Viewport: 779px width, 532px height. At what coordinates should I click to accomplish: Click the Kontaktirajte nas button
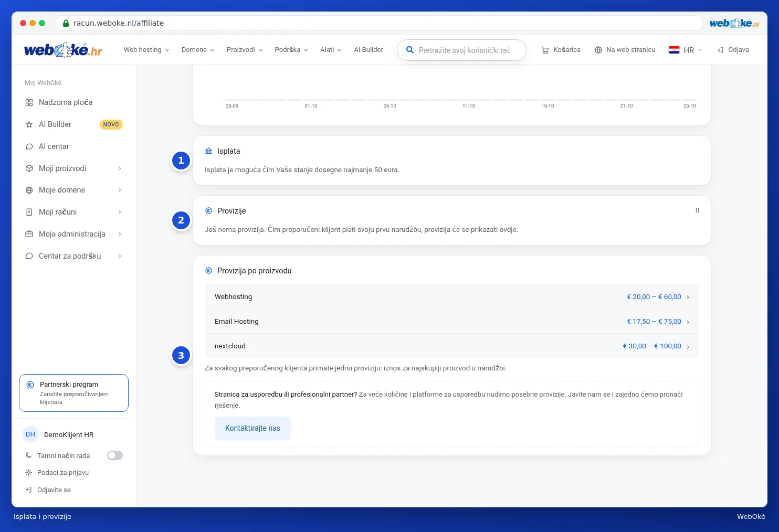click(x=252, y=429)
